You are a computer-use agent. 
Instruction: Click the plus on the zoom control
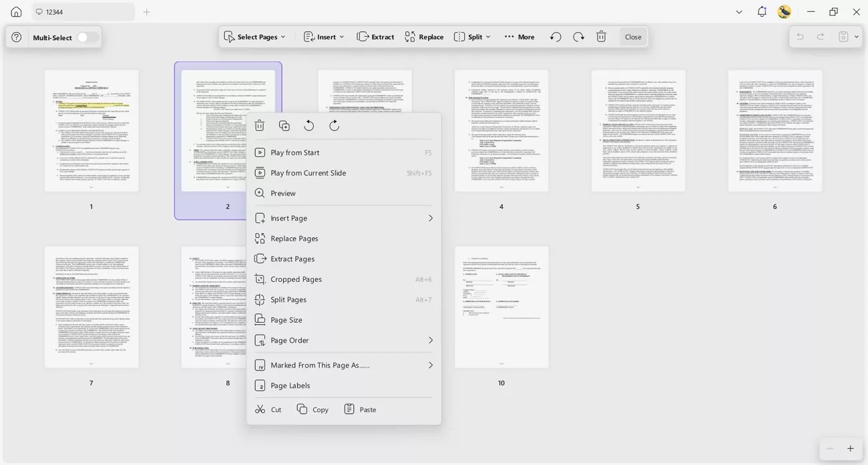tap(851, 448)
